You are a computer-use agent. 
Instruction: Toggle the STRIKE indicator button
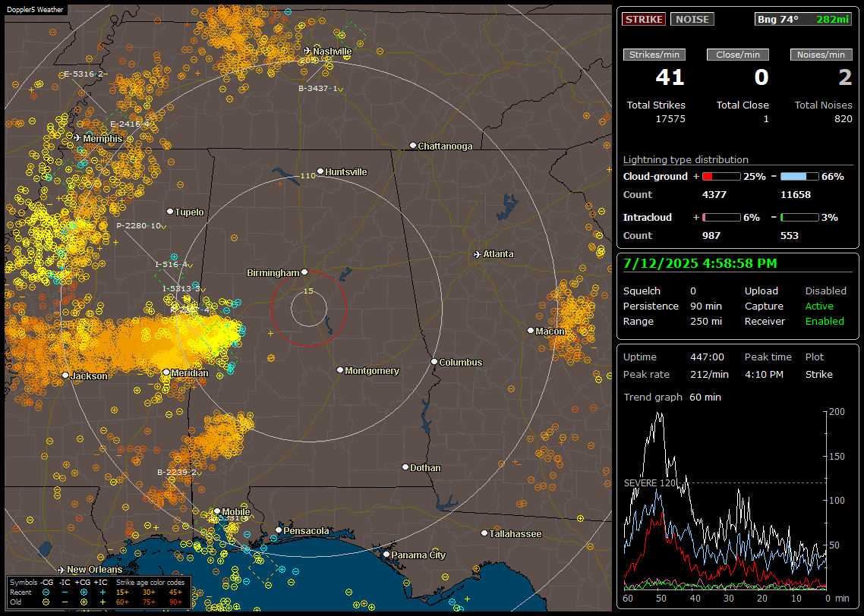[x=644, y=19]
